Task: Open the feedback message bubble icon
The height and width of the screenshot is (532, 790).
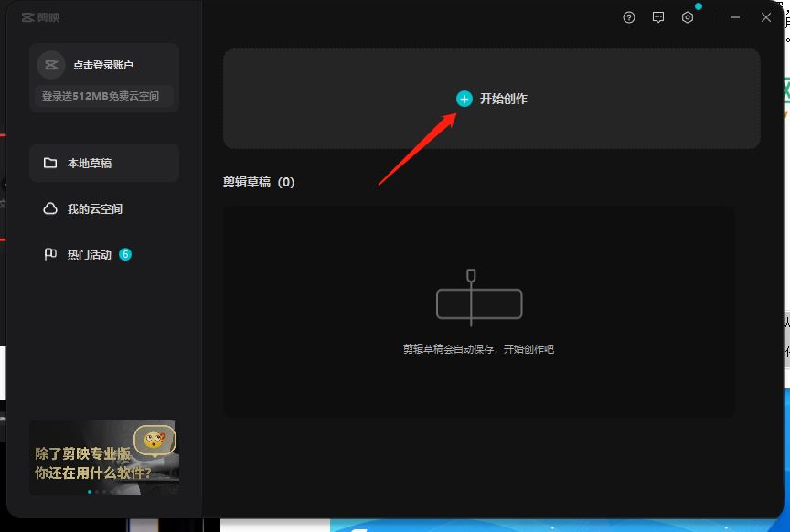Action: coord(658,16)
